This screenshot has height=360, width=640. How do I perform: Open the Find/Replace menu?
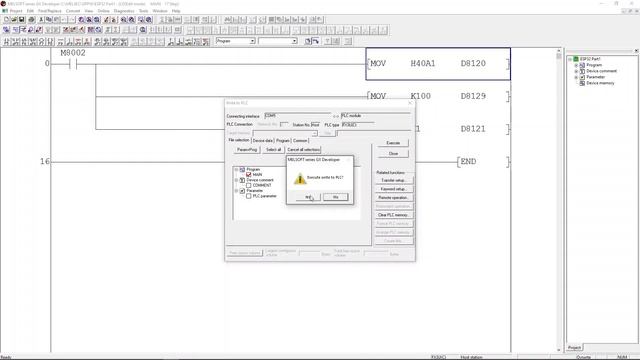coord(49,11)
